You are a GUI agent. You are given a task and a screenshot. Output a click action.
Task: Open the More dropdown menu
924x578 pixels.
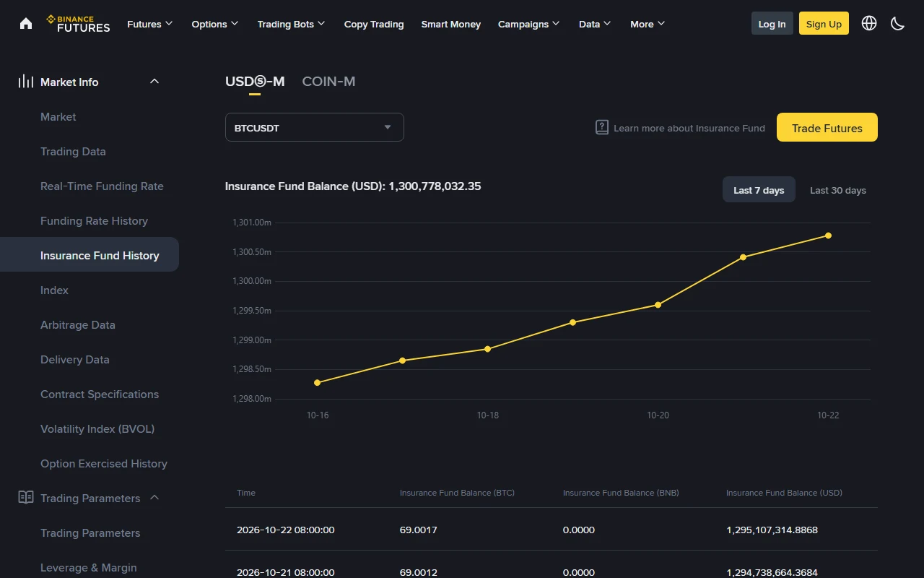click(648, 24)
